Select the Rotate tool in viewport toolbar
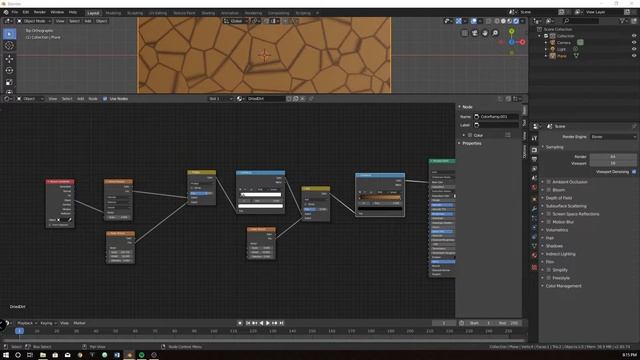The width and height of the screenshot is (640, 360). [x=9, y=70]
